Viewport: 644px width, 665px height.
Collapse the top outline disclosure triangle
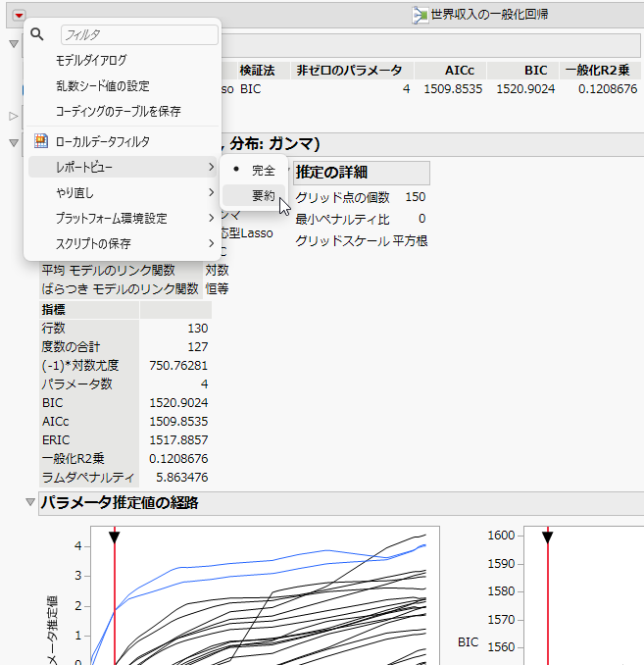click(x=14, y=44)
